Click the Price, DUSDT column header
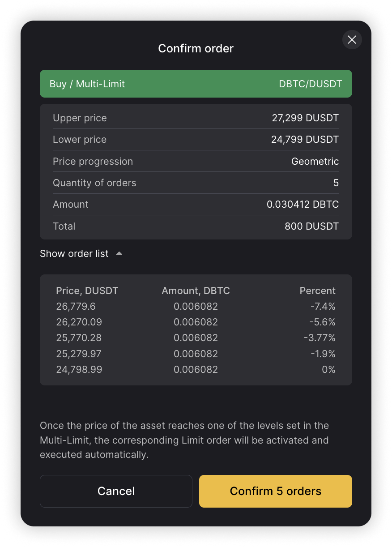Viewport: 392px width, 547px height. tap(87, 291)
